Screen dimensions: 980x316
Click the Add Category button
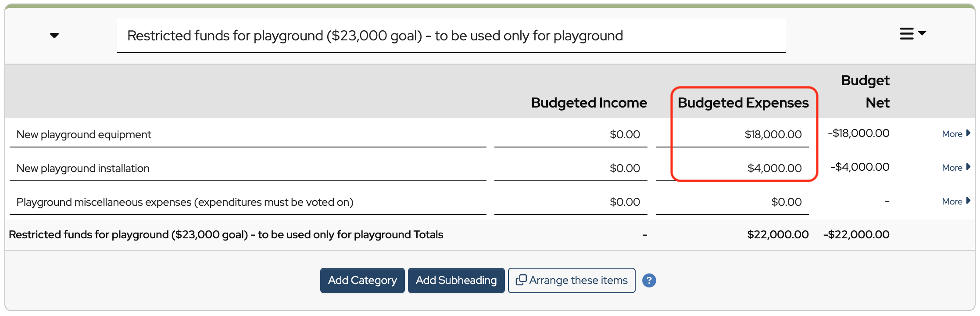[362, 280]
